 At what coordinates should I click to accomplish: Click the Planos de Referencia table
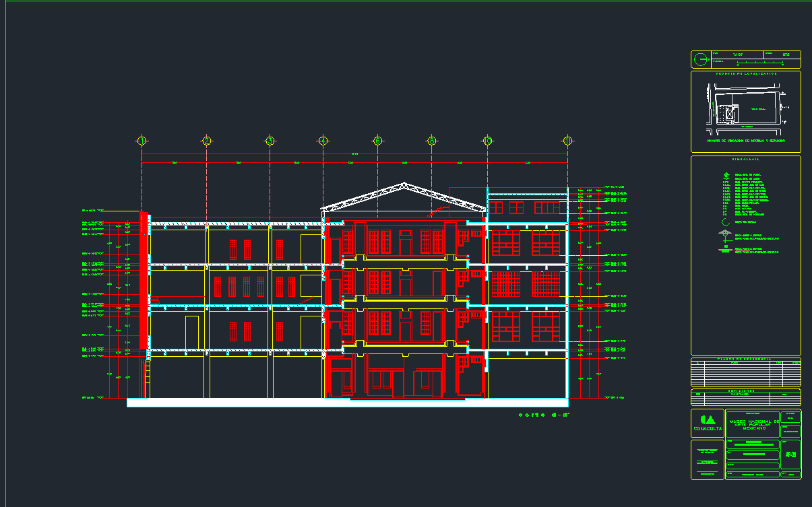746,372
